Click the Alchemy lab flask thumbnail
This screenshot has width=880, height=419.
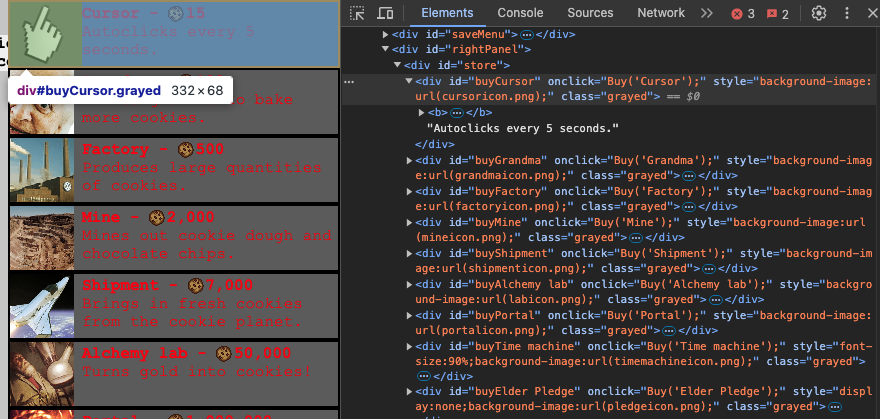[42, 374]
